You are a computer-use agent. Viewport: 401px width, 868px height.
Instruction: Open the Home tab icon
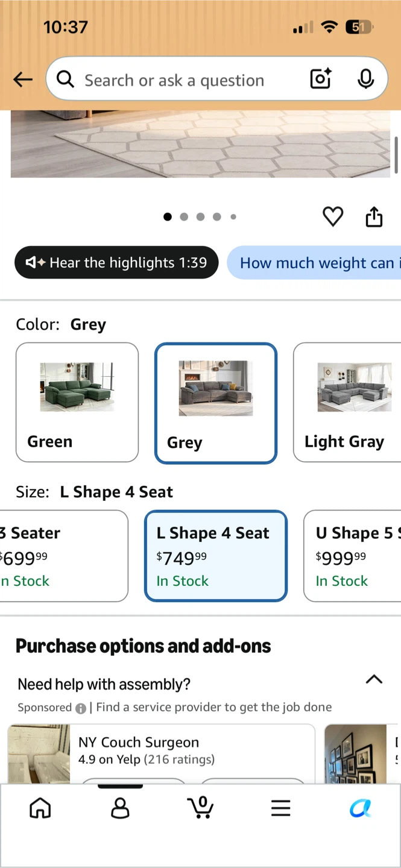40,808
